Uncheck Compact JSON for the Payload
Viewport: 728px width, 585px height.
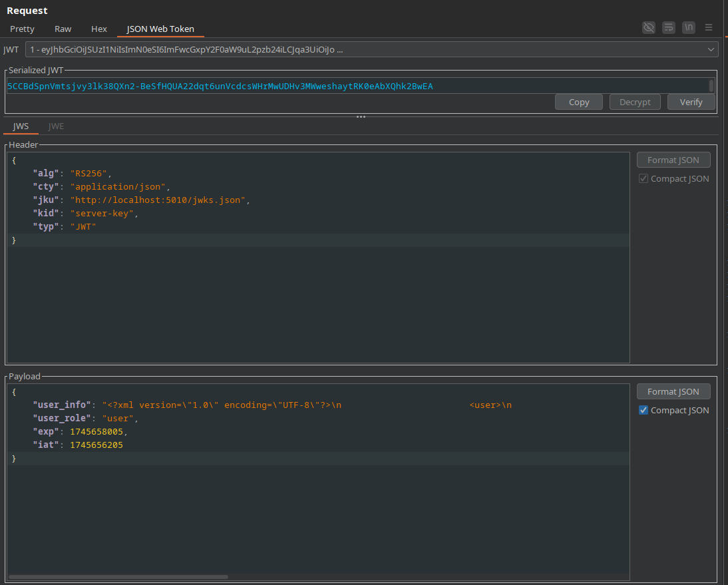pos(643,410)
